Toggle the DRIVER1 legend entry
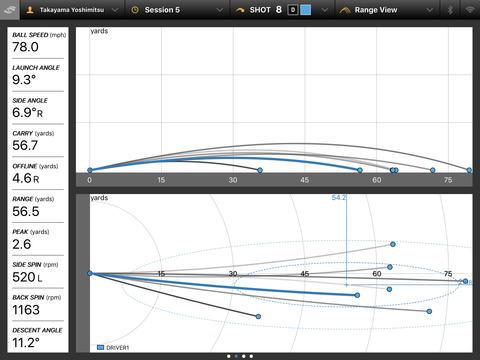Screen dimensions: 480x360 (x=113, y=348)
